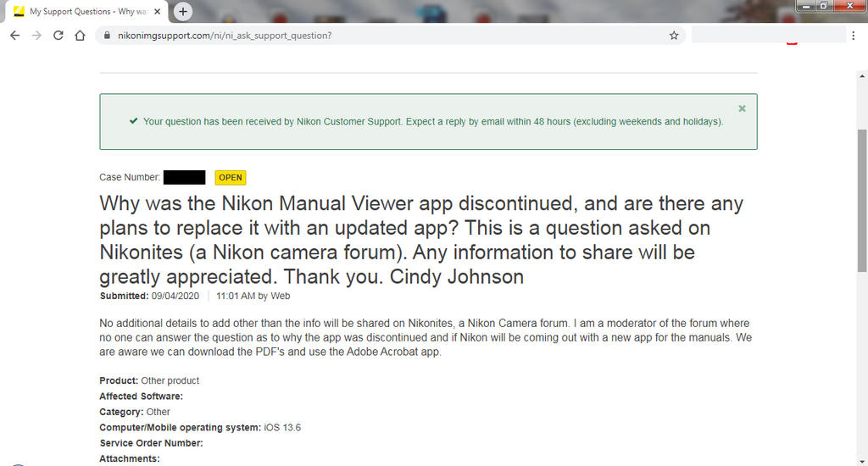Click the Nikon favicon on the tab
The height and width of the screenshot is (466, 868).
click(19, 12)
